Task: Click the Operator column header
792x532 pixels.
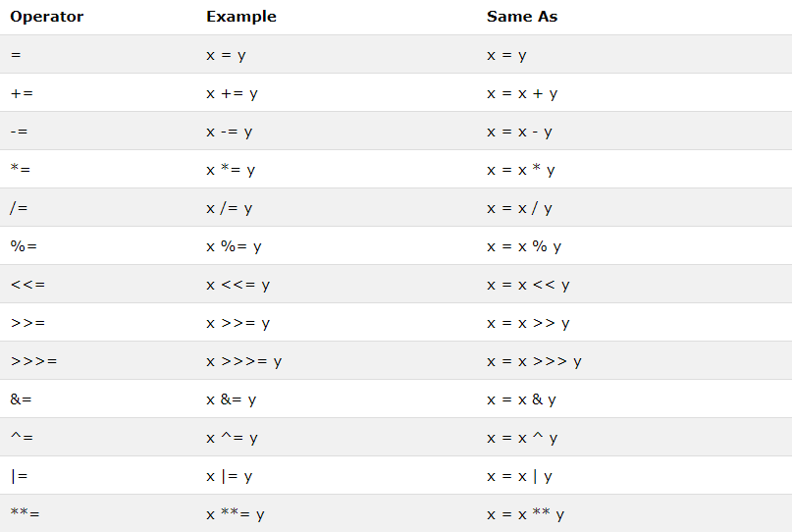Action: point(46,17)
